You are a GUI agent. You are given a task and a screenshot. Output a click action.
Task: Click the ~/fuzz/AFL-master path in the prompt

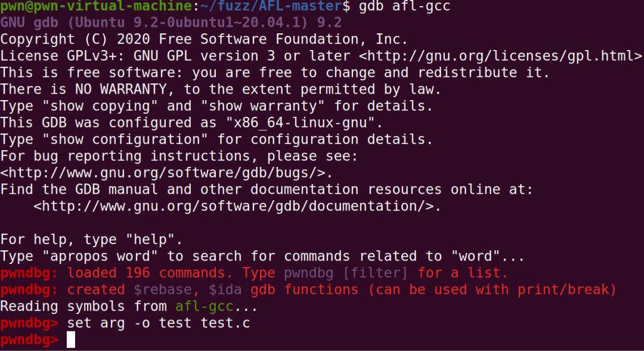[x=275, y=6]
